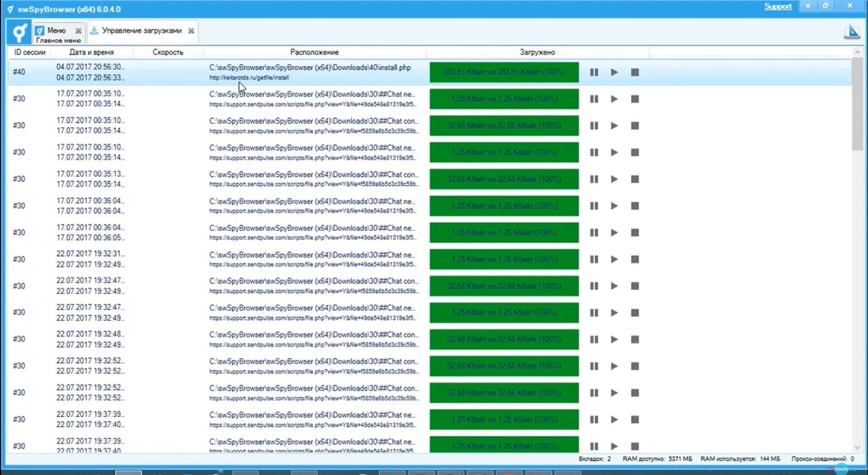Click the scroll down arrow of the list
The height and width of the screenshot is (475, 868).
pos(857,448)
